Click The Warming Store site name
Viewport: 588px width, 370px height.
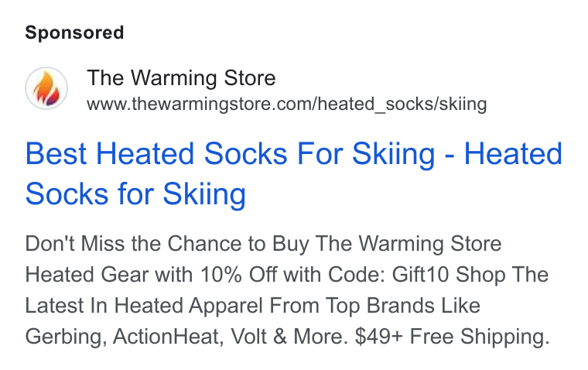(181, 78)
